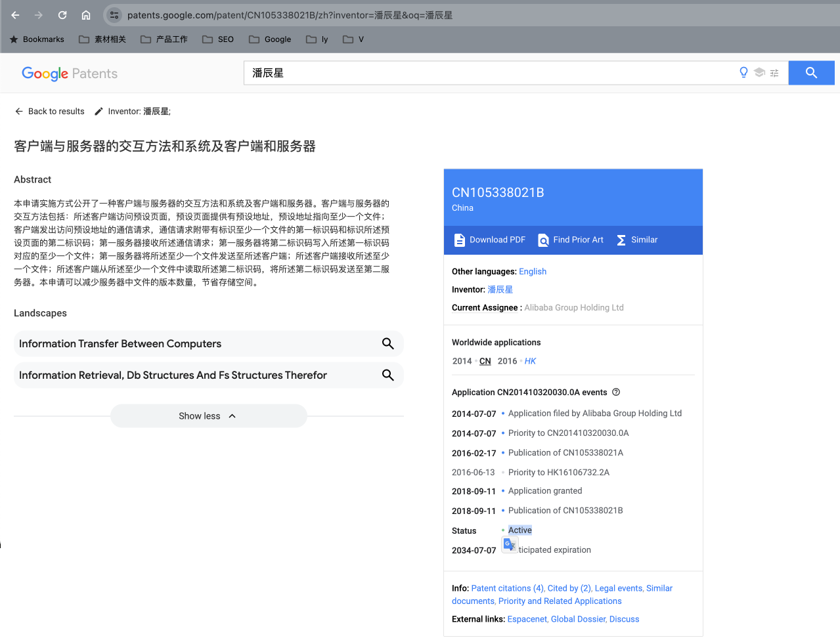
Task: Open the 素材相关 bookmarks folder
Action: pyautogui.click(x=102, y=39)
